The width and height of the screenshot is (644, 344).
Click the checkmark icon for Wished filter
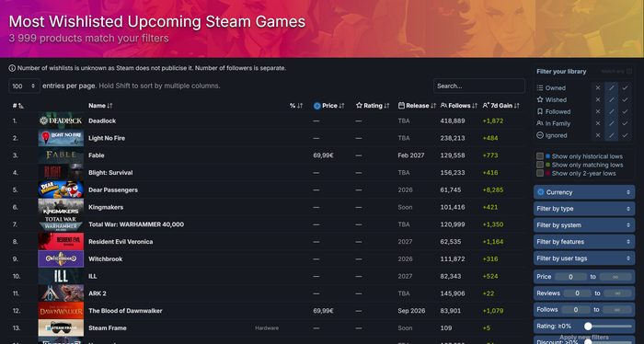pyautogui.click(x=625, y=99)
